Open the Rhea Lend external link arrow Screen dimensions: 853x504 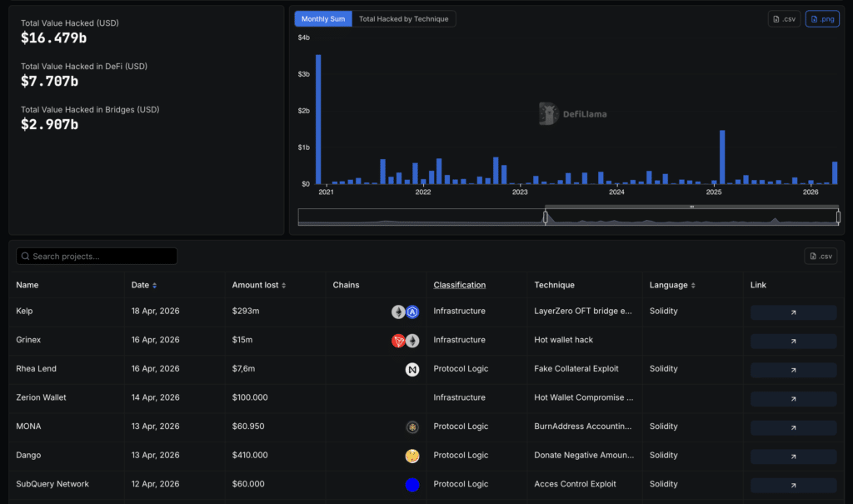click(x=793, y=369)
